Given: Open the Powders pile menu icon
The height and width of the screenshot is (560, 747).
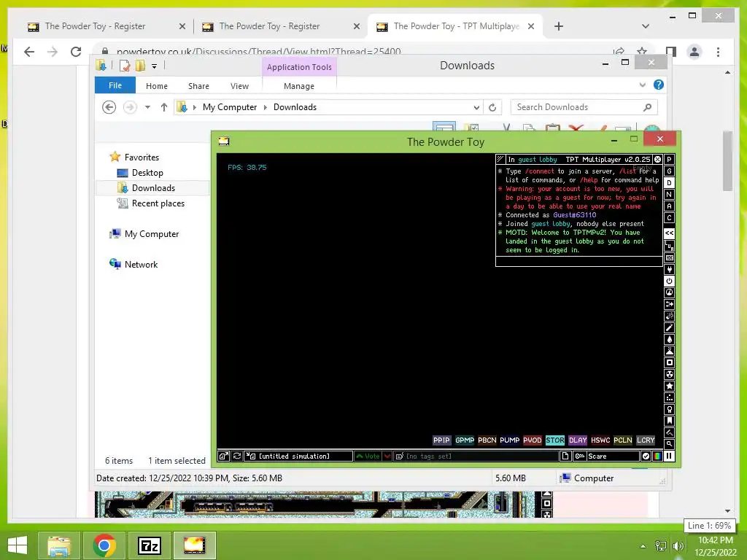Looking at the screenshot, I should 669,351.
